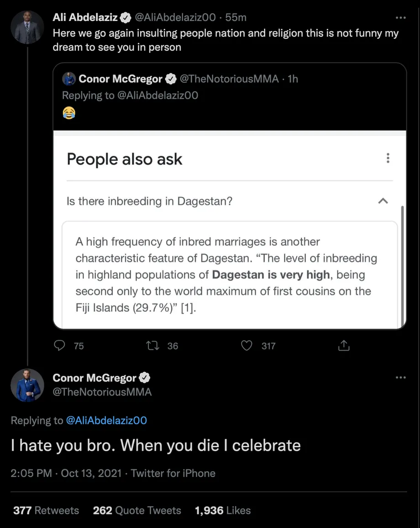Open more options on Conor McGregor's tweet

400,378
